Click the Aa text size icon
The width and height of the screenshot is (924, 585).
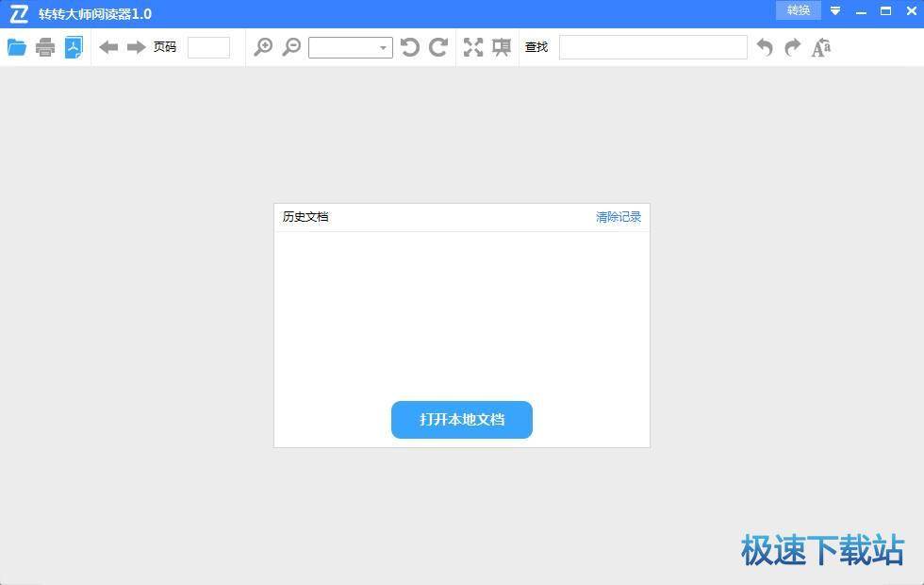(x=819, y=46)
